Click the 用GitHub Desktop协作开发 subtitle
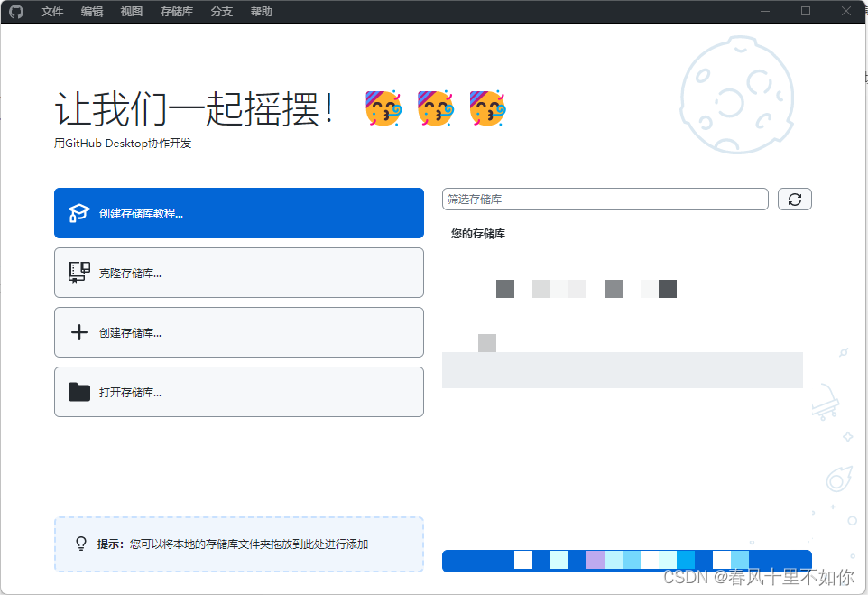This screenshot has height=595, width=868. click(x=123, y=144)
